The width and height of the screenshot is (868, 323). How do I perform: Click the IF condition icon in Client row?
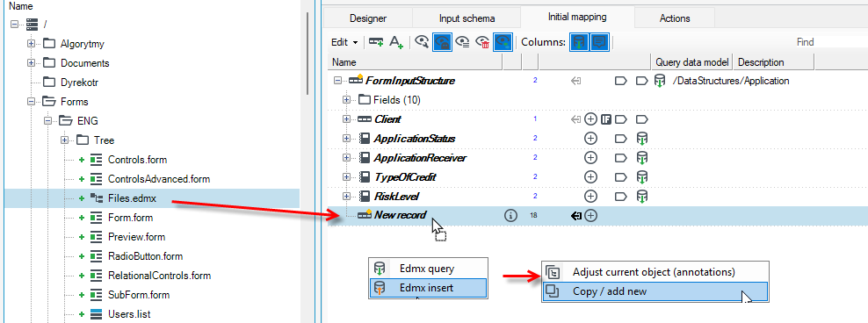tap(606, 118)
